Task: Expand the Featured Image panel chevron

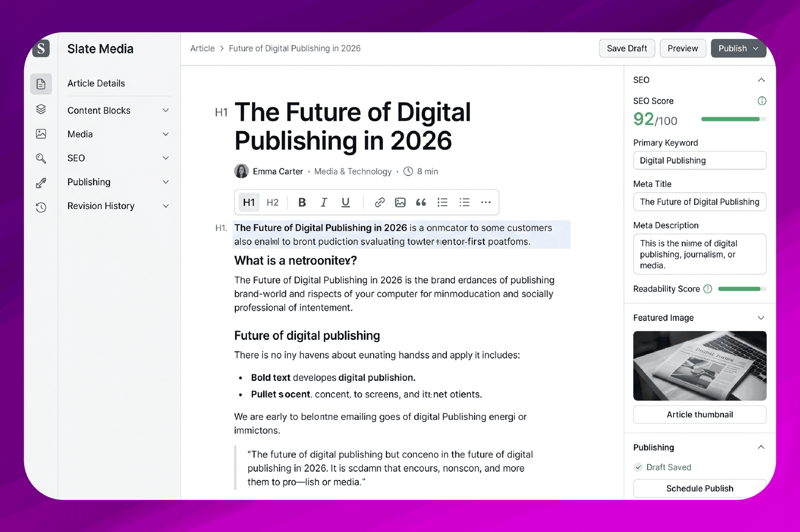Action: 761,318
